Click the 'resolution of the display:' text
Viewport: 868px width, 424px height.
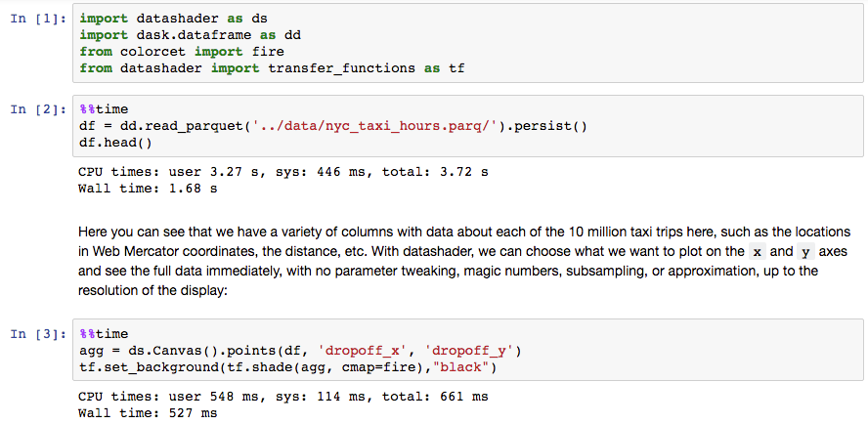click(x=152, y=291)
